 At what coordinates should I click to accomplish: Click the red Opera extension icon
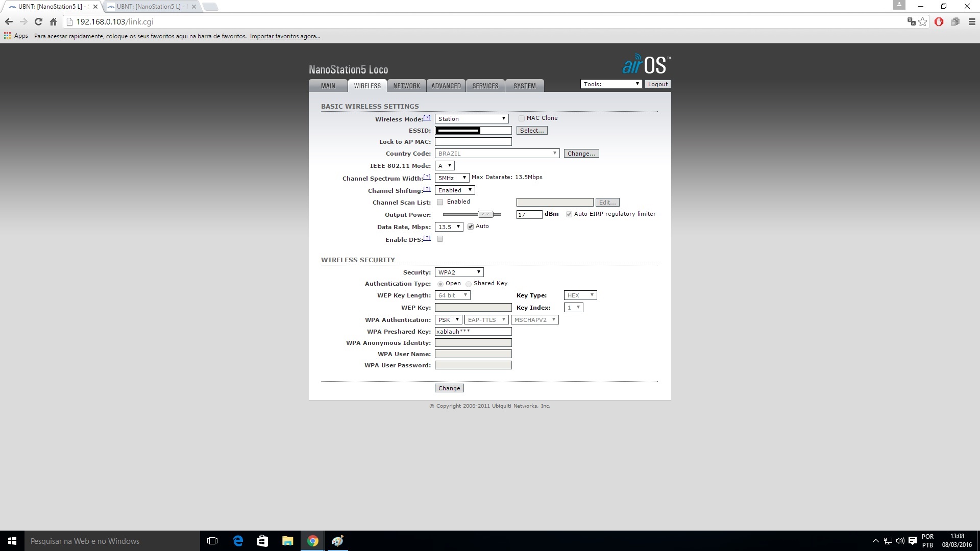coord(939,21)
